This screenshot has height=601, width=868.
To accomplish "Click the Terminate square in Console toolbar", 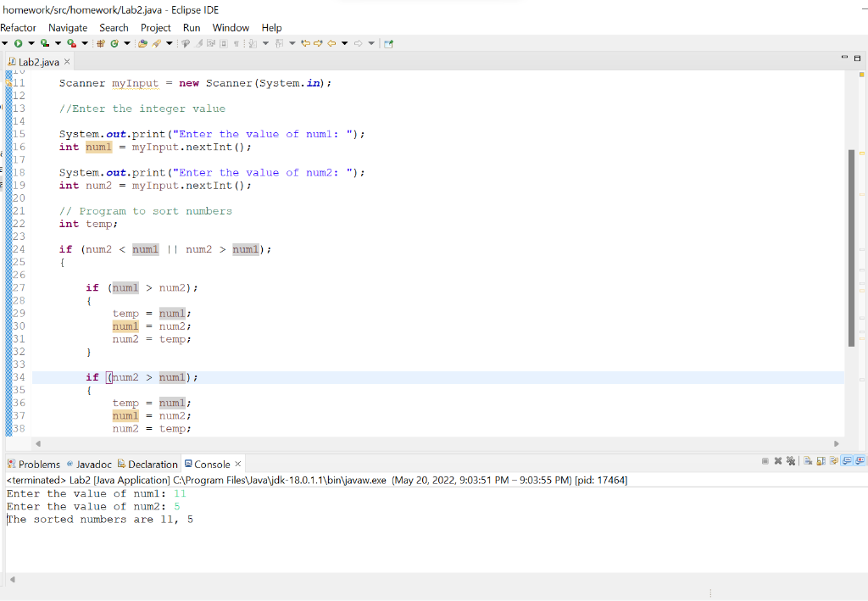I will (x=765, y=461).
